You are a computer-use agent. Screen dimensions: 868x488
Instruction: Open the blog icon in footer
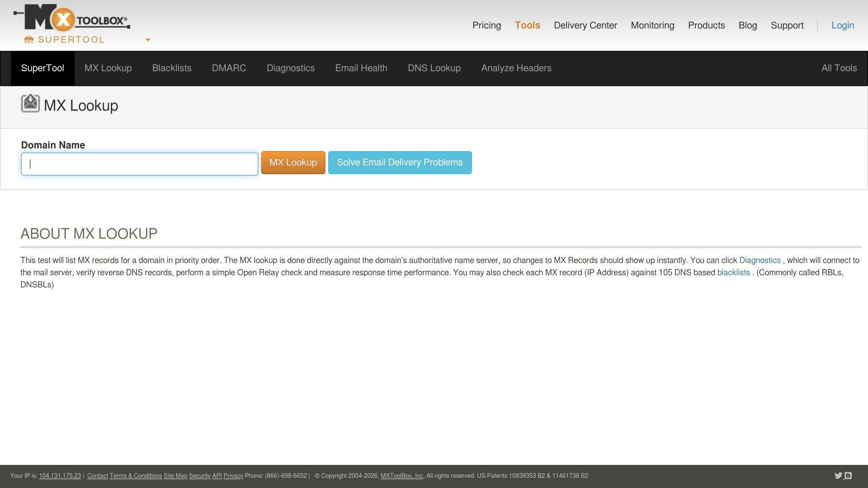[848, 476]
